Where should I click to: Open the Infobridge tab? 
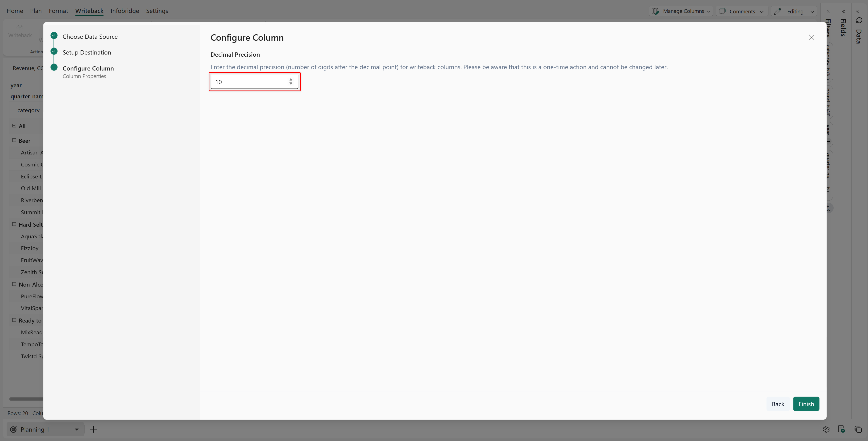pos(124,11)
